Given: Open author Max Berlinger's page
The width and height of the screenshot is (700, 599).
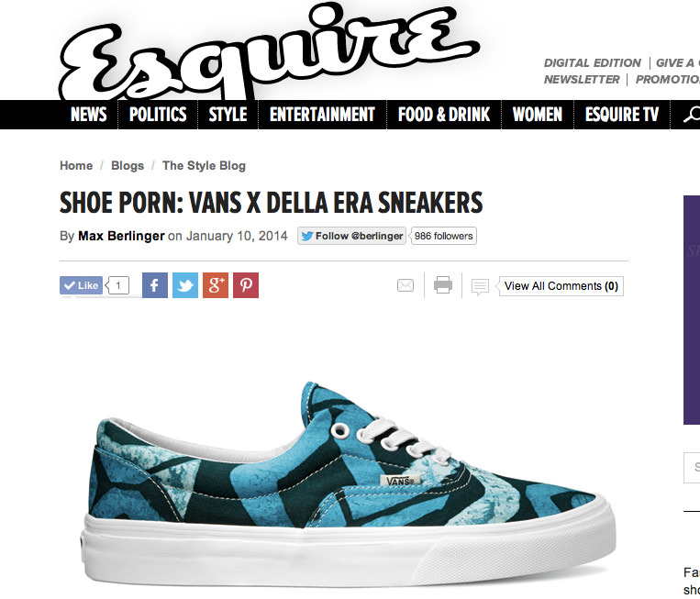Looking at the screenshot, I should click(121, 236).
